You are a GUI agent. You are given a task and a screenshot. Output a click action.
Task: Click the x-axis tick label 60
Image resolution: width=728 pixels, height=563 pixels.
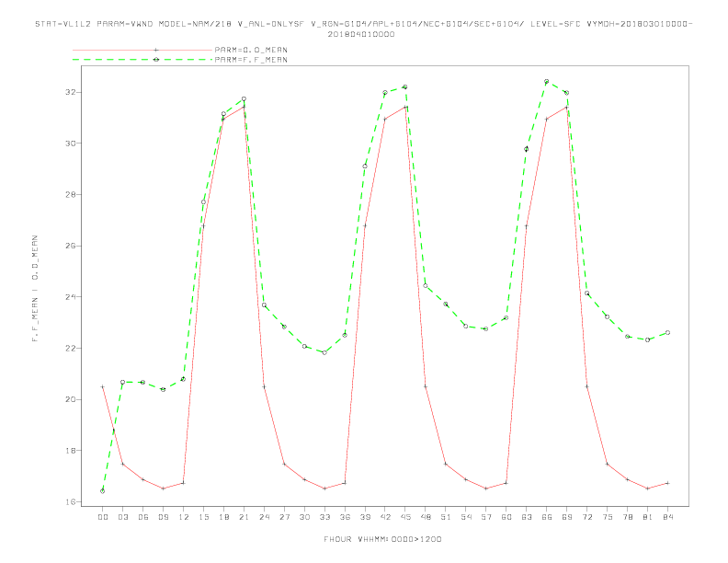point(506,517)
